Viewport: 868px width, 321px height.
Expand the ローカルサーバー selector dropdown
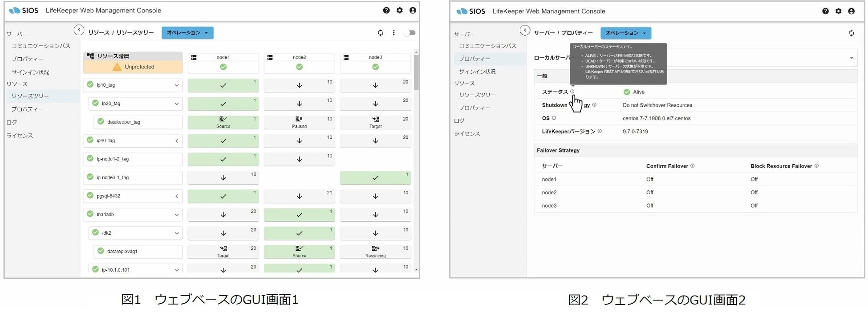(x=852, y=58)
